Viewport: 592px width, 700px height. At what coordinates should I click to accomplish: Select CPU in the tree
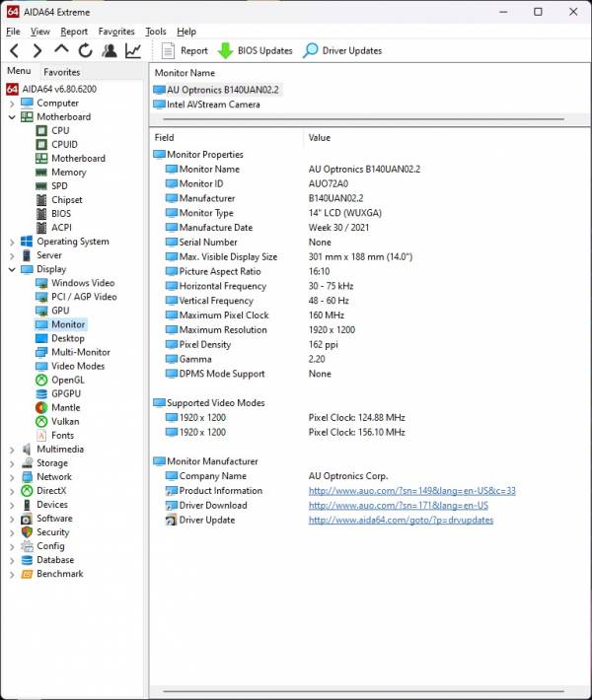(x=60, y=131)
